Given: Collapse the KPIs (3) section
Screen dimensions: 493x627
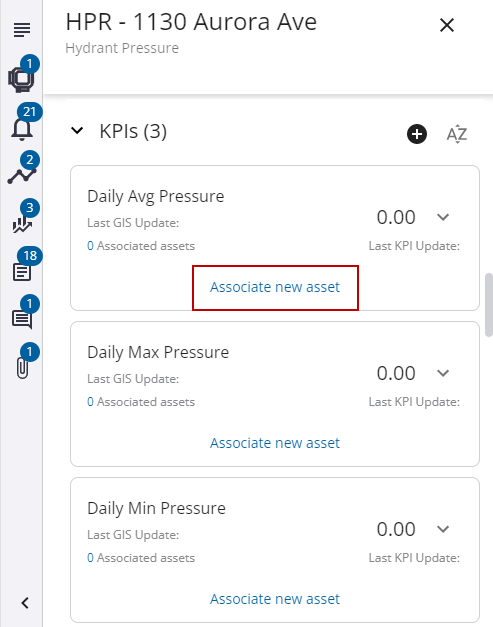Looking at the screenshot, I should pos(77,130).
